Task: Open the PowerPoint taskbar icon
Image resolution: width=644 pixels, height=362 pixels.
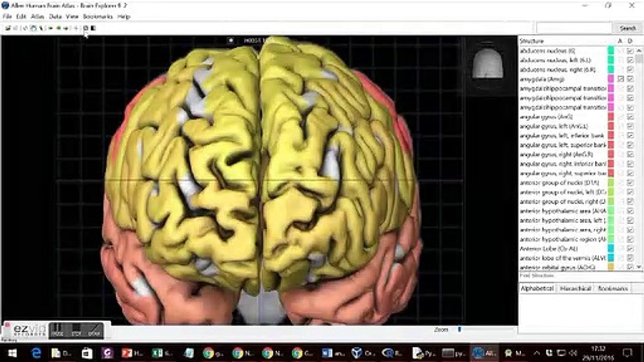Action: tap(132, 353)
